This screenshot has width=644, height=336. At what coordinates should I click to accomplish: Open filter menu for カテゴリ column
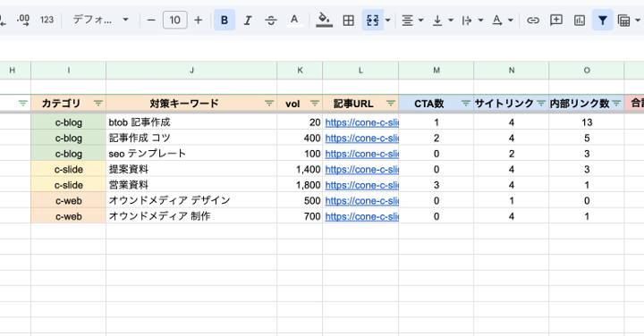point(98,104)
